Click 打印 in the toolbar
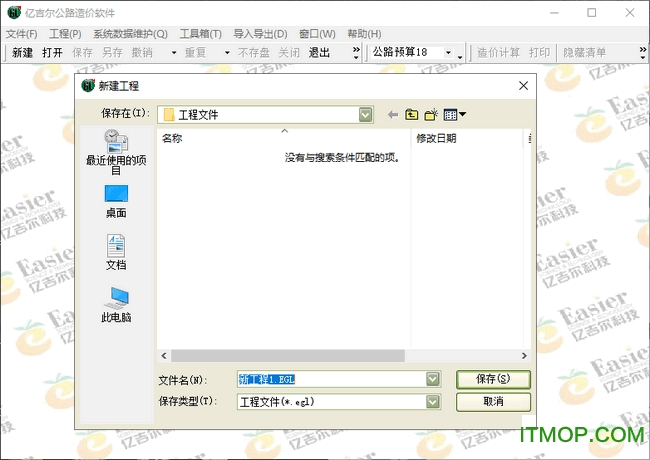650x460 pixels. 539,53
